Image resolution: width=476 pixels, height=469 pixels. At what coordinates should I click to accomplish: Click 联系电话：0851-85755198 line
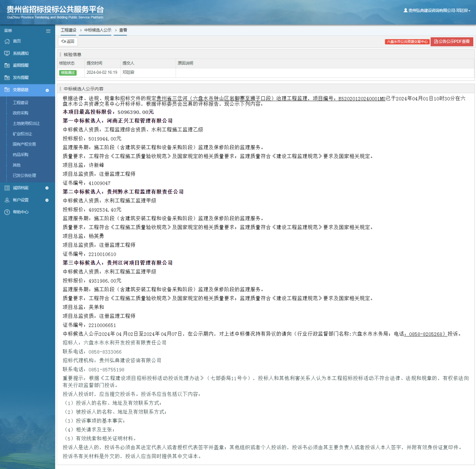94,369
